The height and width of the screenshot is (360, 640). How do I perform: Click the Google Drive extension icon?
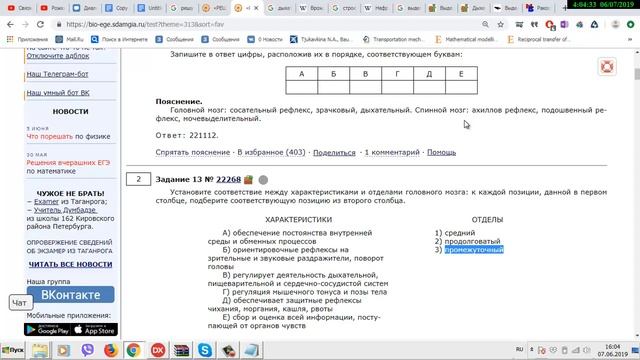coord(594,24)
